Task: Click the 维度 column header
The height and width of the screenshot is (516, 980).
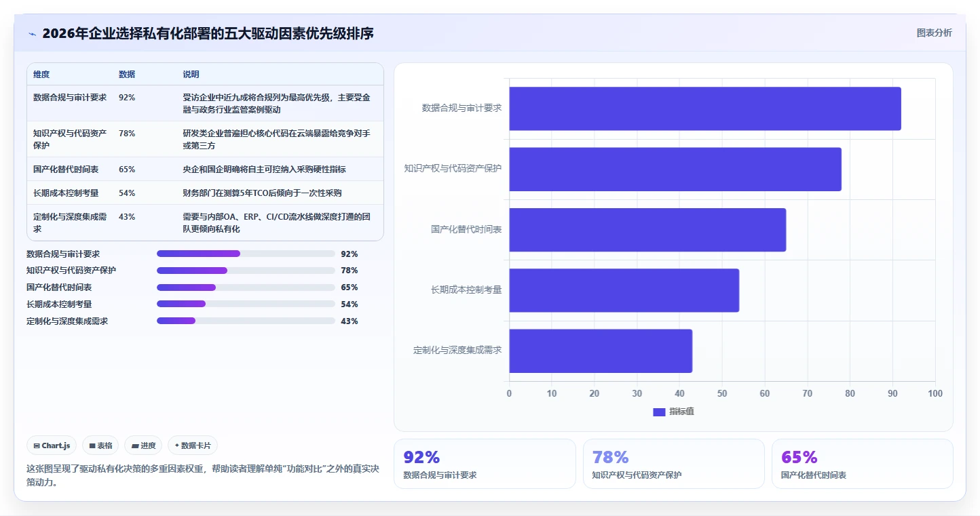Action: [x=41, y=75]
